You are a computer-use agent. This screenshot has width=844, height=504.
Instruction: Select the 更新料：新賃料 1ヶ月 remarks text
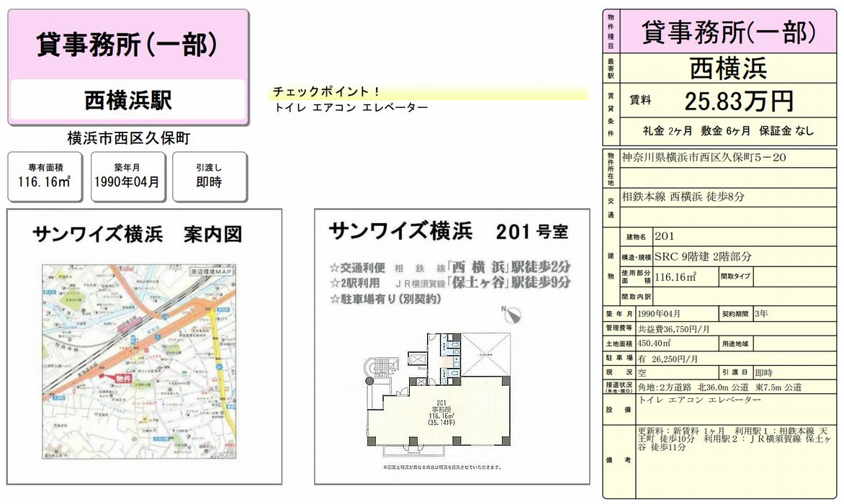(681, 431)
